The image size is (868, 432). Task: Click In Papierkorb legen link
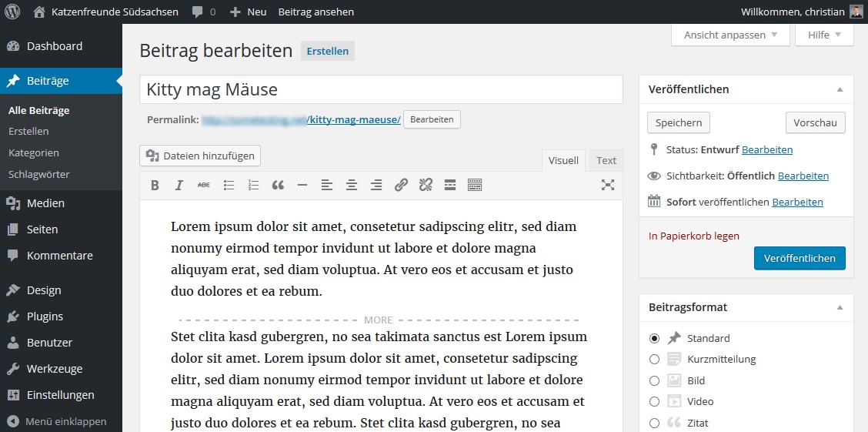pyautogui.click(x=694, y=236)
